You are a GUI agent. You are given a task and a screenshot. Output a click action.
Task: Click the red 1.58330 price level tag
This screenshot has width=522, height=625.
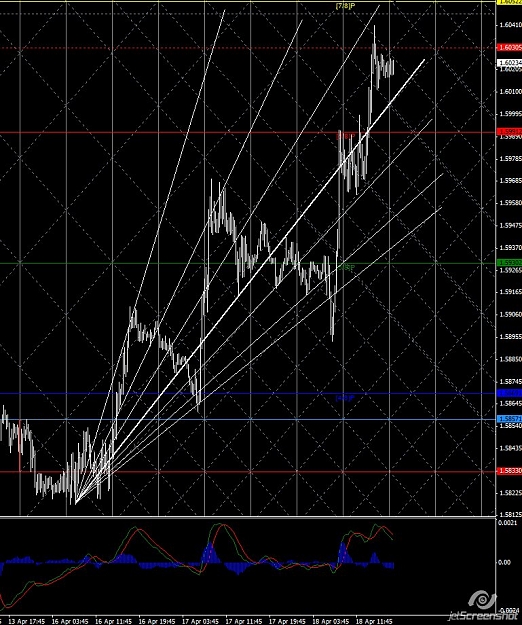pos(510,471)
